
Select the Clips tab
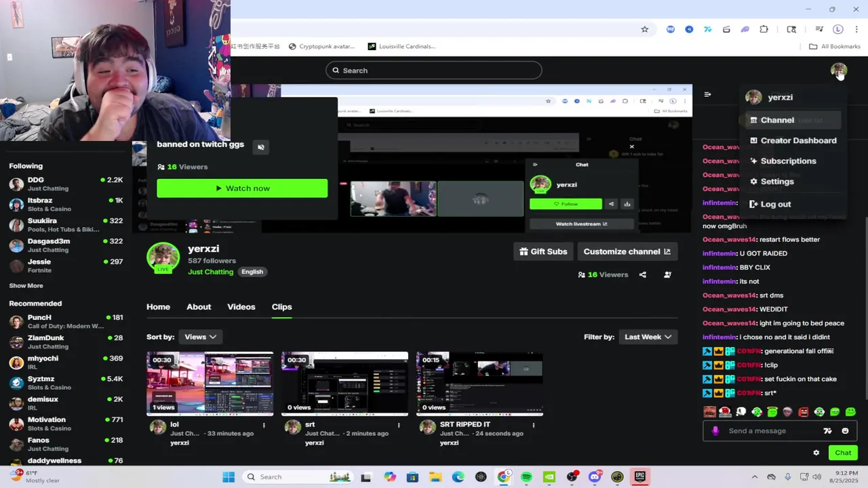point(281,307)
